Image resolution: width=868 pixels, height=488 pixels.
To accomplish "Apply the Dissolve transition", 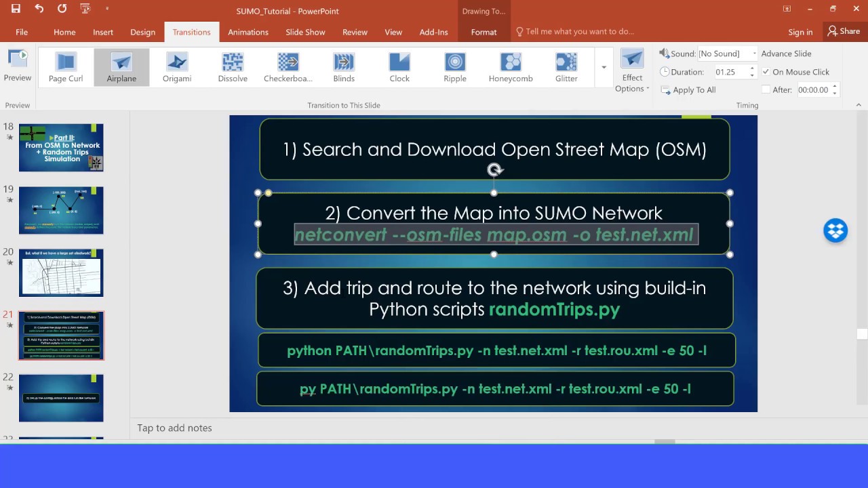I will [233, 67].
